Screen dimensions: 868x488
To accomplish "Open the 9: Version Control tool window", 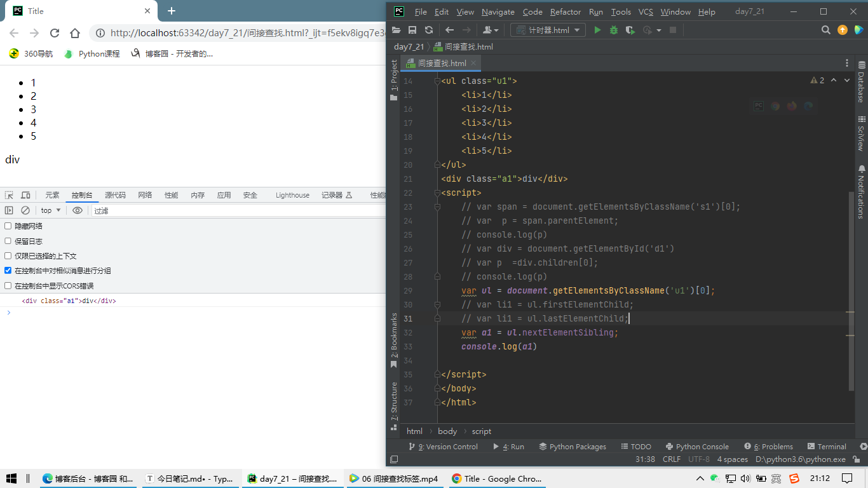I will (443, 447).
